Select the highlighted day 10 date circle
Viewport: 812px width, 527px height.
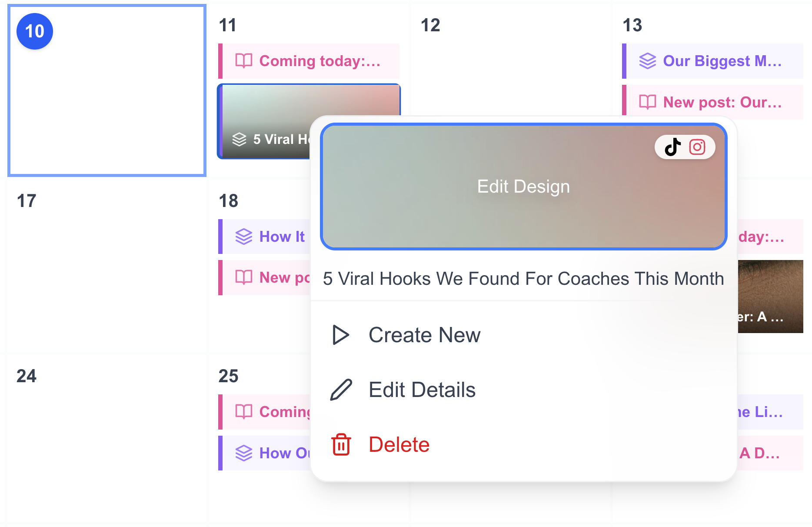click(x=35, y=31)
